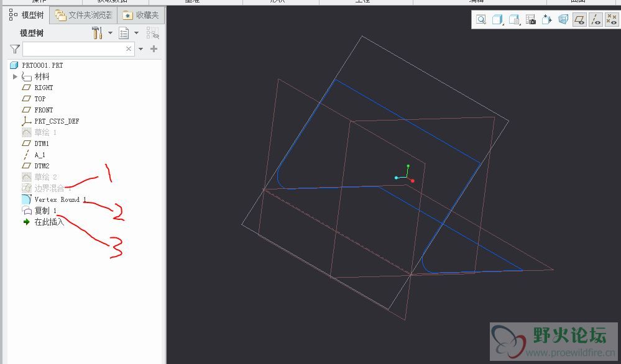Open the display style cube icon
This screenshot has width=621, height=364.
[x=497, y=19]
